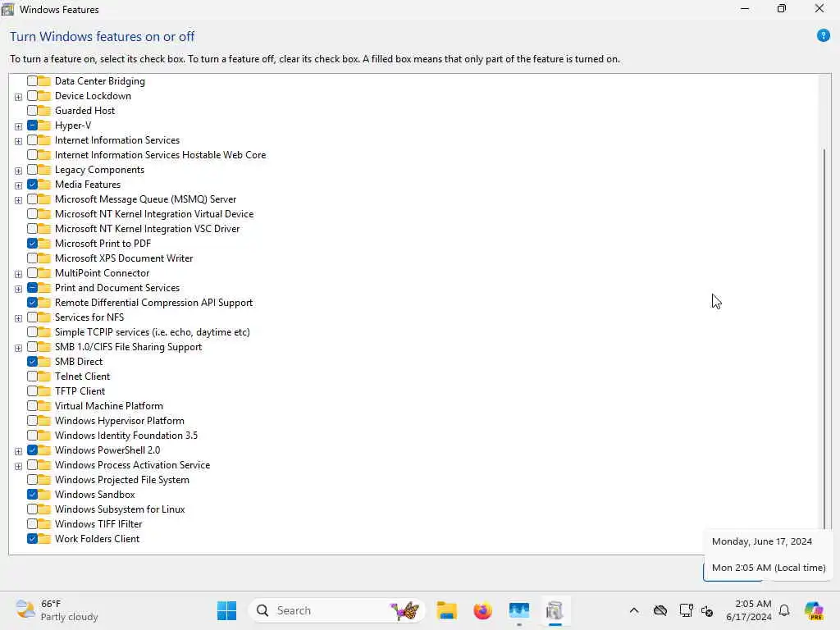Expand Internet Information Services node
The image size is (840, 630).
18,141
